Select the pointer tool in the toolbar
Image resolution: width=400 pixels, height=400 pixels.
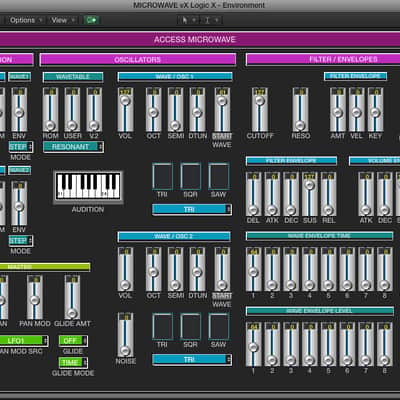(185, 20)
